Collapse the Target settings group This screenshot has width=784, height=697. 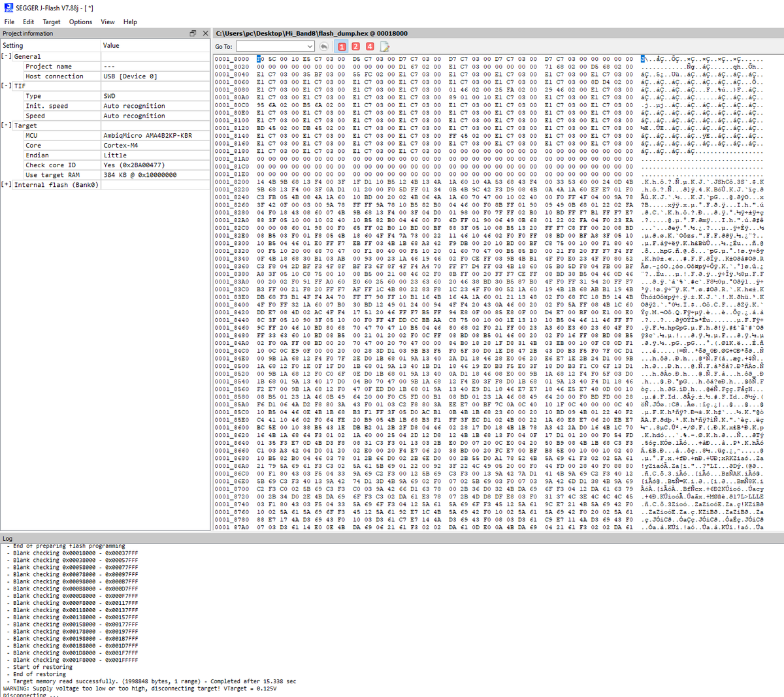click(6, 125)
